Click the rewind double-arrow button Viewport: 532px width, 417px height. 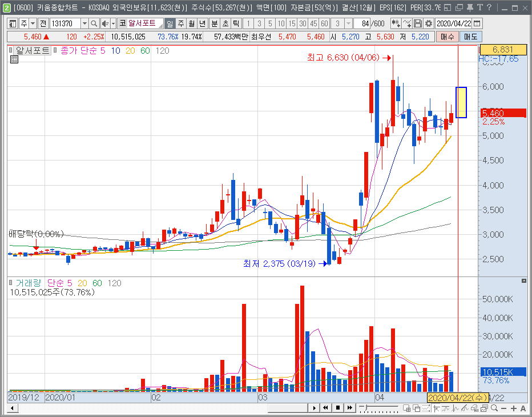click(x=325, y=408)
